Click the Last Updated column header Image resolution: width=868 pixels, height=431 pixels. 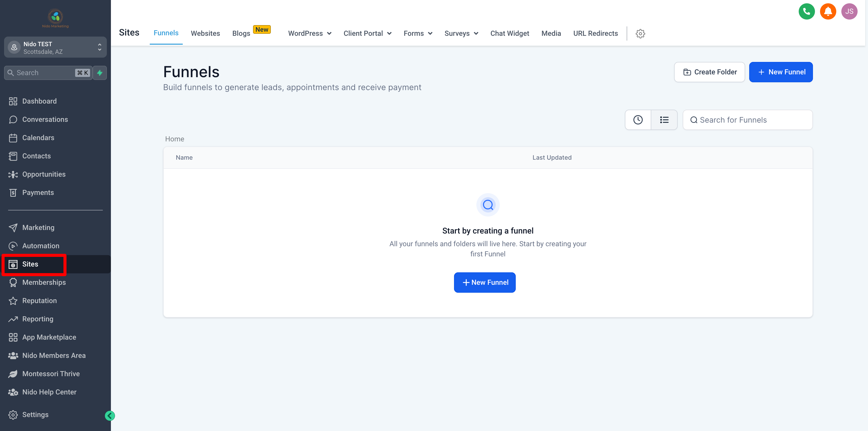coord(552,157)
